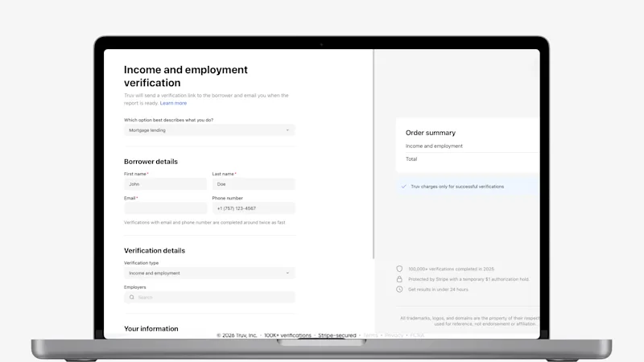Click the Employers search field
Screen dimensions: 644x362
point(209,297)
